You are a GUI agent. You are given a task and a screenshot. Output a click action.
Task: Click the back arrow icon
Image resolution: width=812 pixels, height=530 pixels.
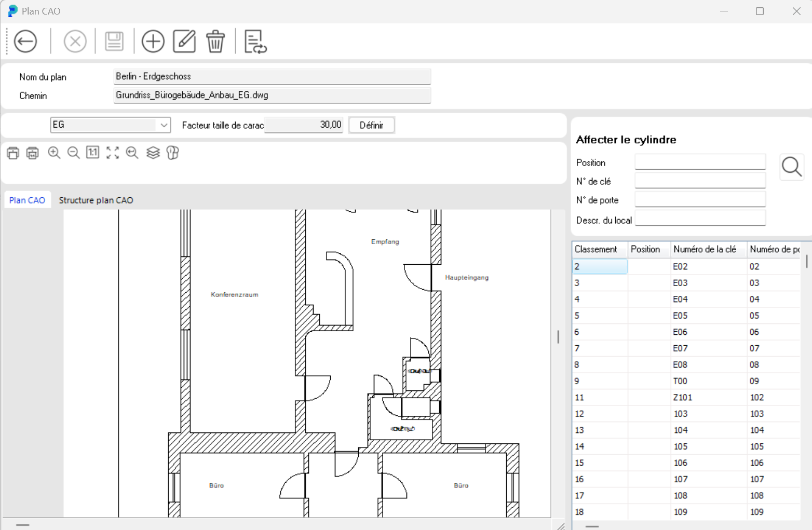(x=25, y=42)
